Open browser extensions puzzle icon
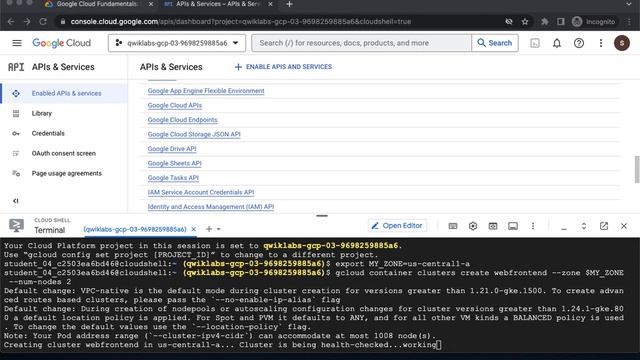The width and height of the screenshot is (640, 360). click(x=544, y=22)
